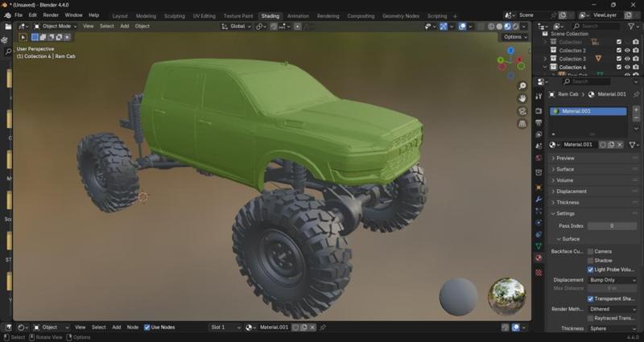Open the Output properties tab
Image resolution: width=644 pixels, height=342 pixels.
[x=539, y=123]
